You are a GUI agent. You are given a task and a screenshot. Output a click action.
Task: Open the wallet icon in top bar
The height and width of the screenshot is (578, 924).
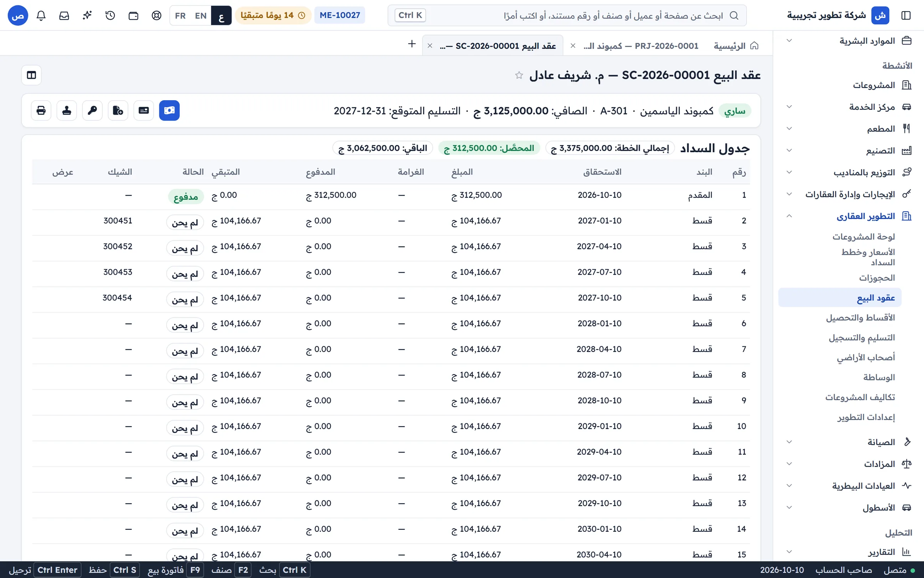pos(134,15)
